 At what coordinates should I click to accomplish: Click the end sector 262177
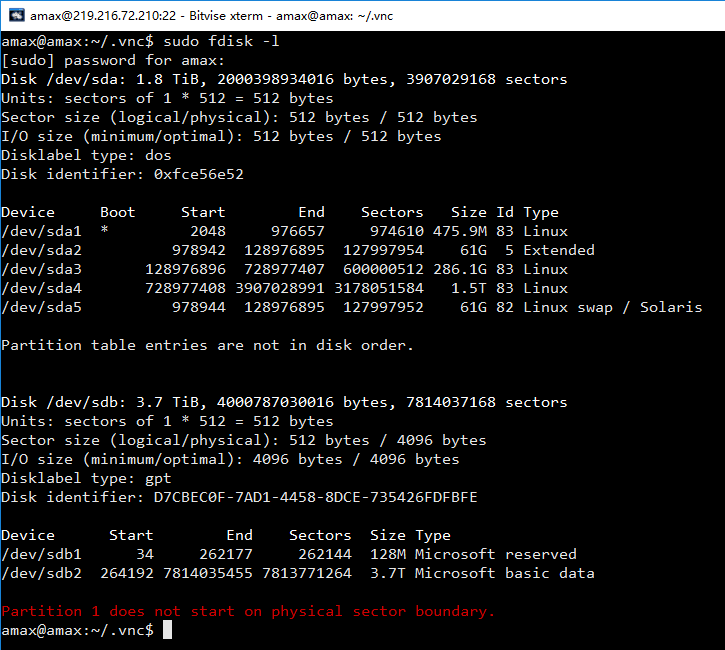pos(226,554)
